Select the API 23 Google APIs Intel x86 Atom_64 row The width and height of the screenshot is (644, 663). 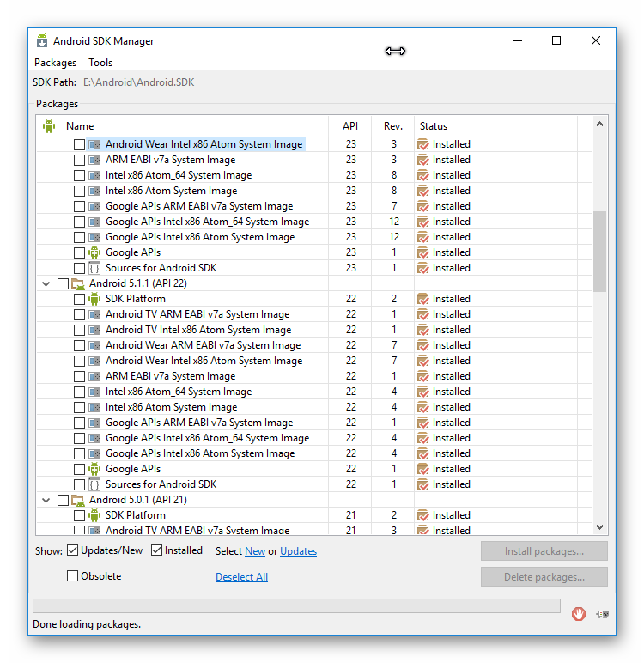click(x=314, y=222)
